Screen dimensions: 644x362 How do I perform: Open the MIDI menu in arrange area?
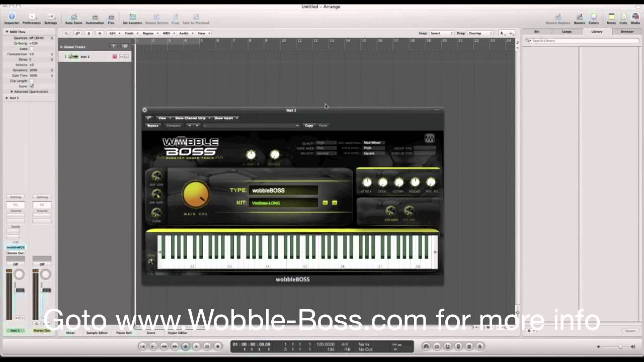[168, 33]
